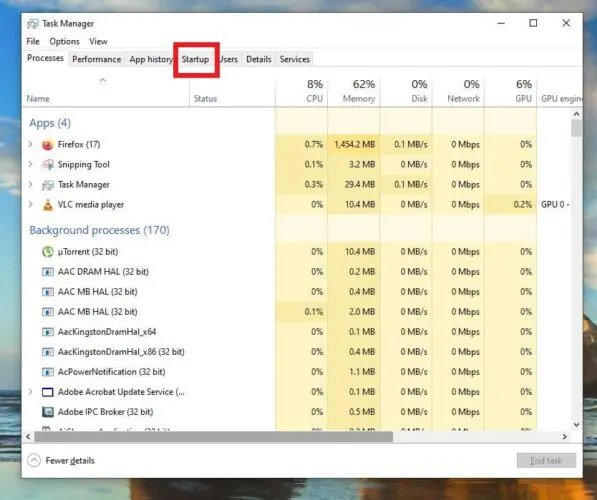The image size is (597, 500).
Task: Select the Firefox process icon
Action: [48, 145]
